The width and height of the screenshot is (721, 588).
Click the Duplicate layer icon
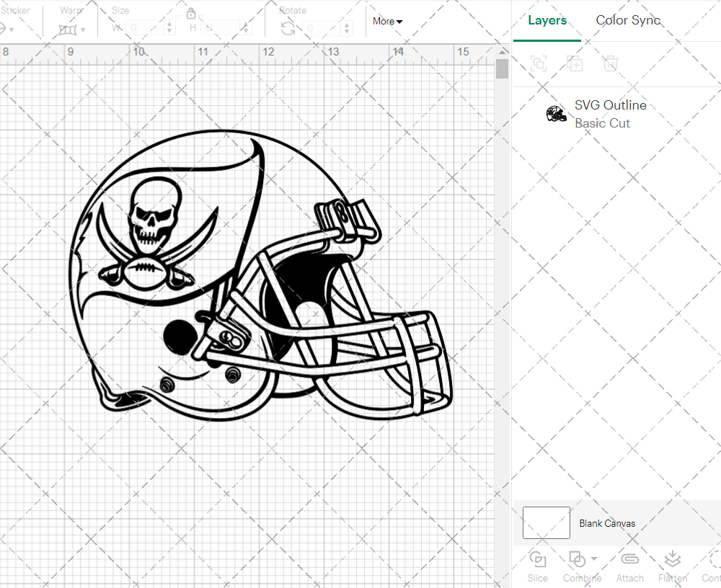[575, 63]
